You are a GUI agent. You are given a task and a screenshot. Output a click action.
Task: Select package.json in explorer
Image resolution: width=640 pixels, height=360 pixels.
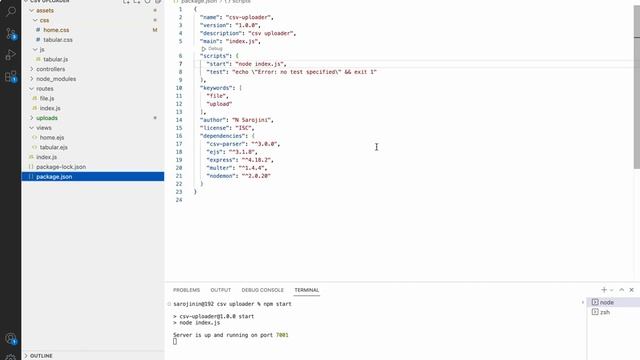point(93,177)
